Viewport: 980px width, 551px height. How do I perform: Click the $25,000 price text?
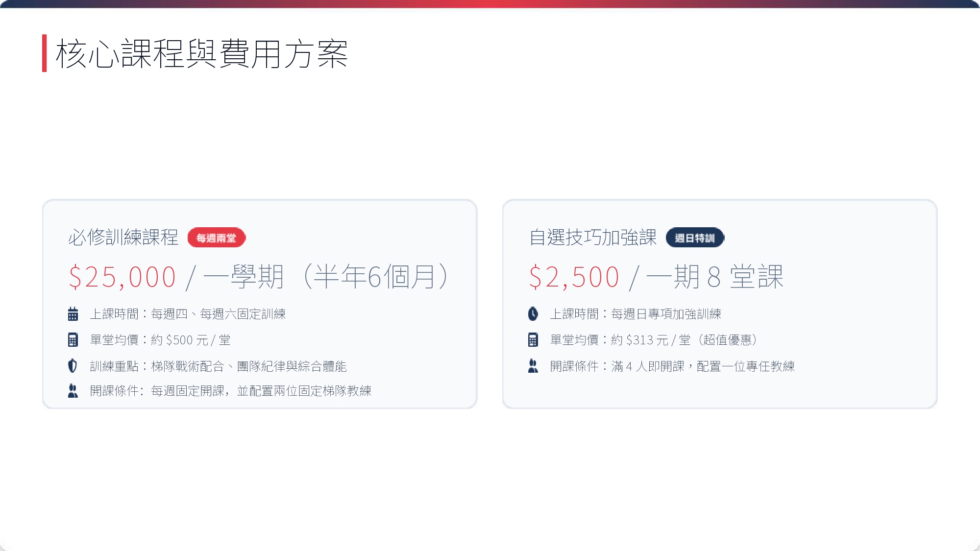122,277
